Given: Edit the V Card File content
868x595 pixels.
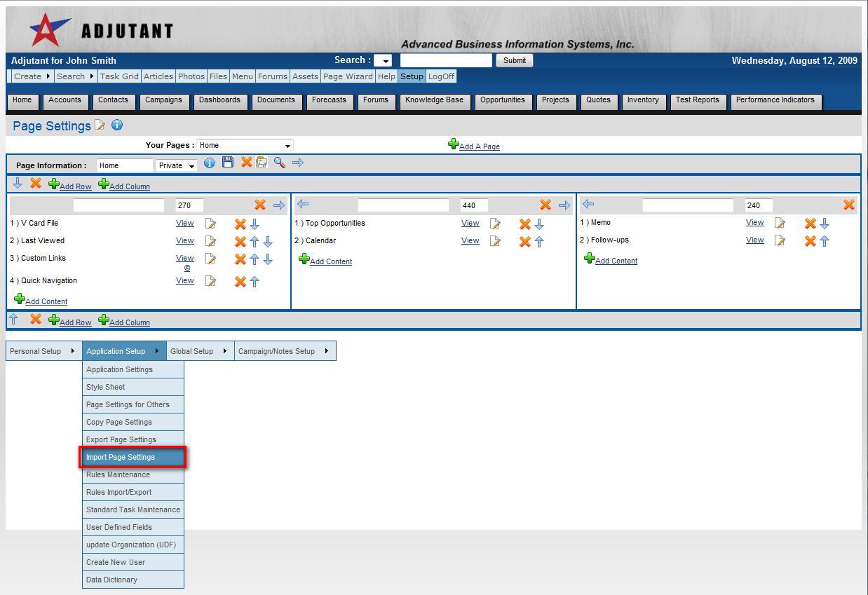Looking at the screenshot, I should tap(210, 224).
